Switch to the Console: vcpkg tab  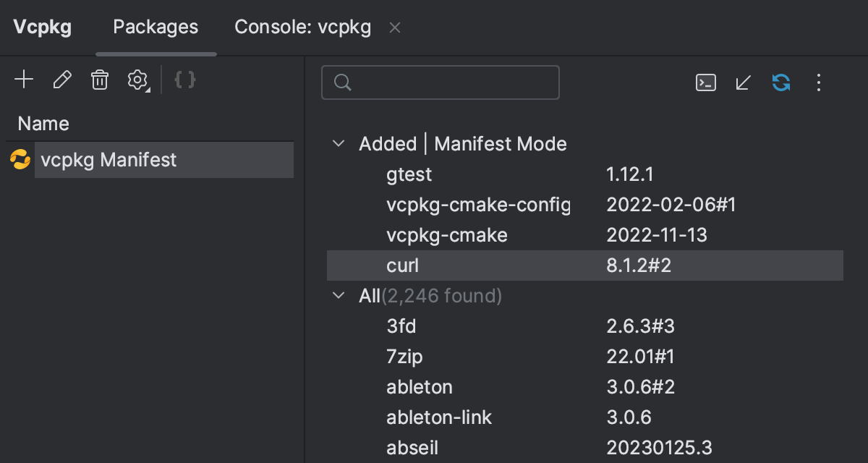pos(302,27)
